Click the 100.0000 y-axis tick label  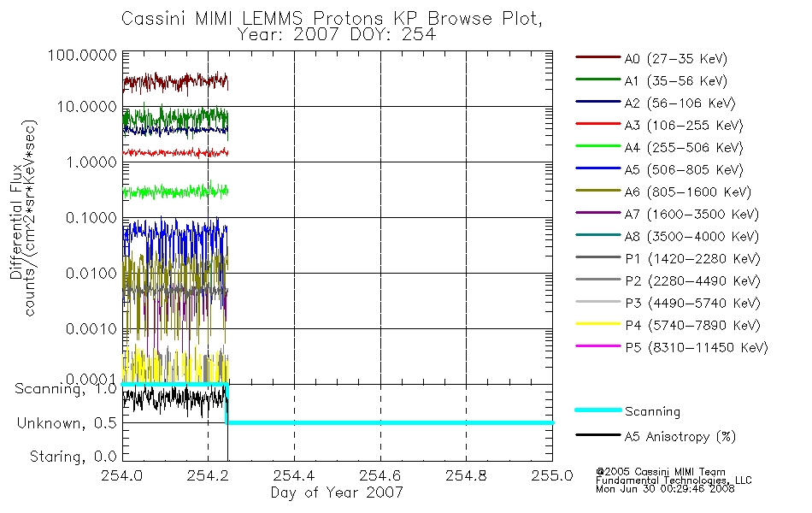point(82,55)
